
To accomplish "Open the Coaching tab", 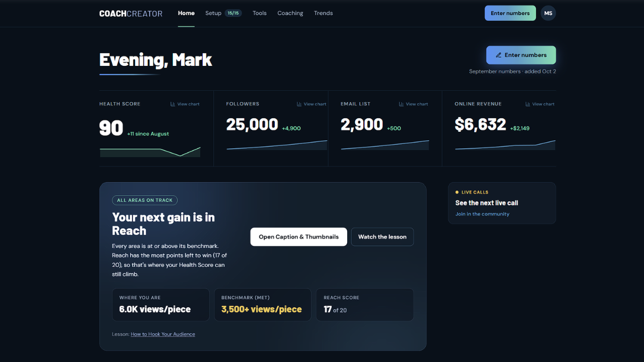I will [x=290, y=13].
